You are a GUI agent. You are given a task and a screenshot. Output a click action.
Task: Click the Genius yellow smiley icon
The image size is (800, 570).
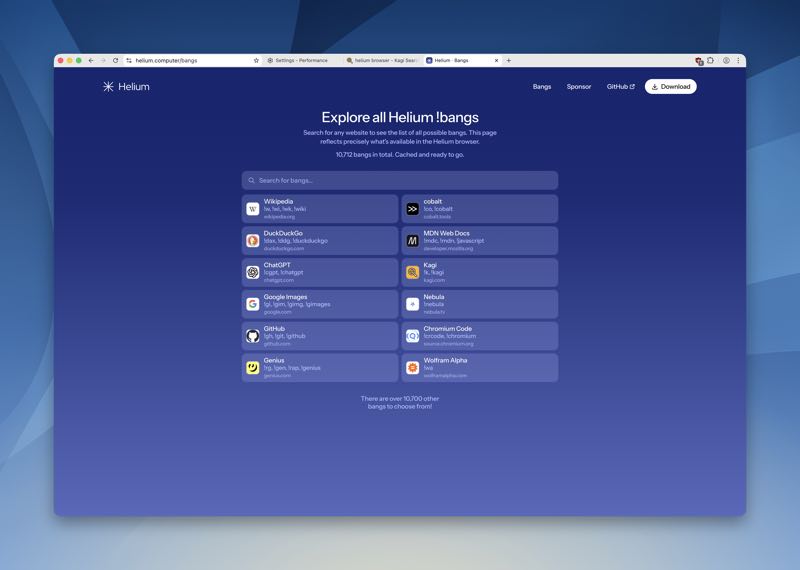coord(253,367)
